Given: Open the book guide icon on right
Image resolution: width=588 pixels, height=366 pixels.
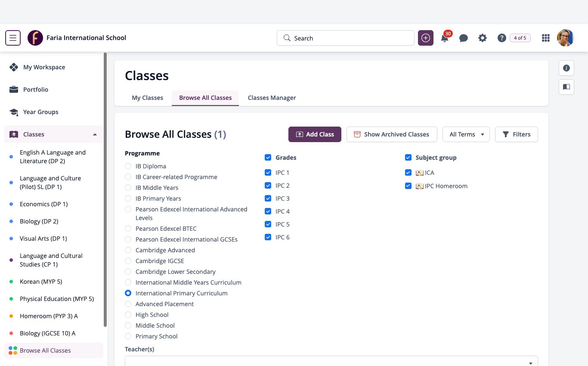Looking at the screenshot, I should pyautogui.click(x=566, y=87).
